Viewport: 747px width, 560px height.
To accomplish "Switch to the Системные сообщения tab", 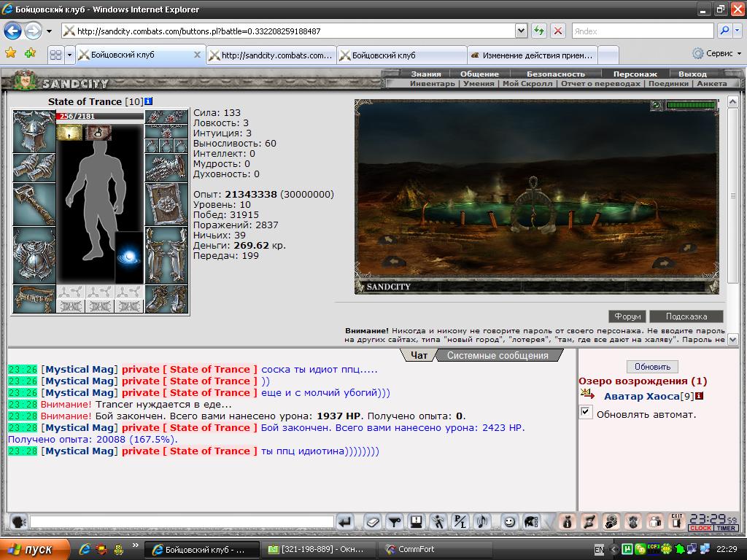I will coord(498,356).
